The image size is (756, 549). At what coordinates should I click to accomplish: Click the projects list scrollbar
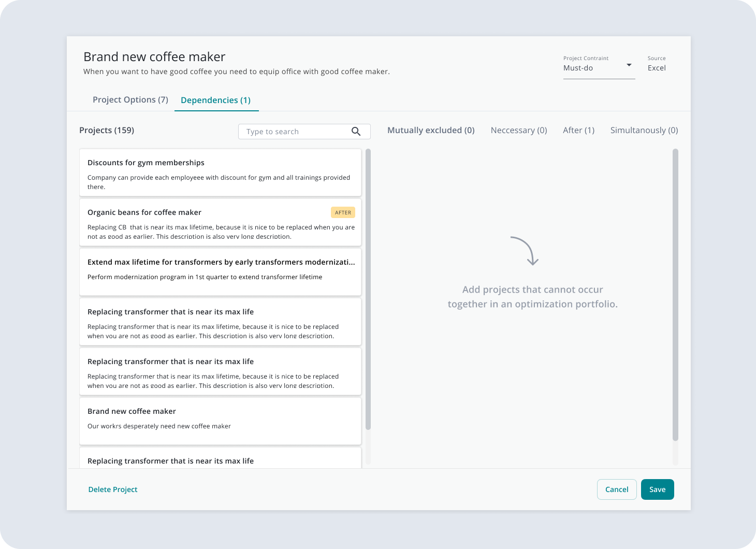(x=368, y=289)
